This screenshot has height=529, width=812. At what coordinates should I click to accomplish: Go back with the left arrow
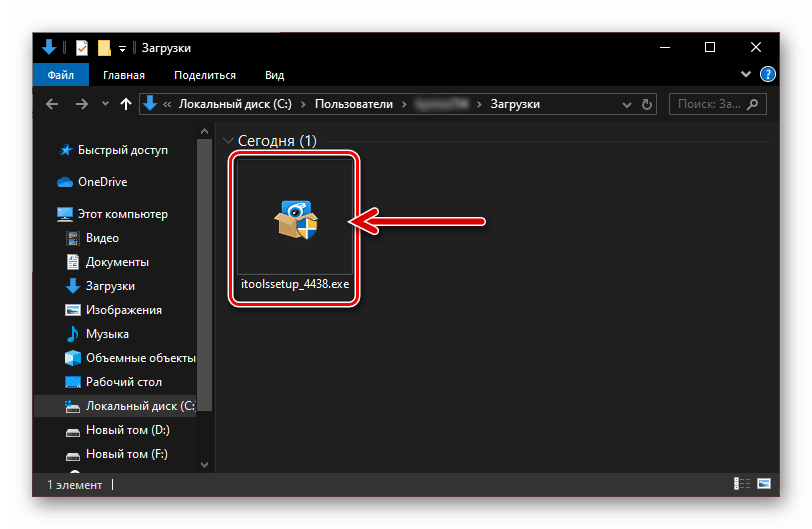pyautogui.click(x=52, y=104)
